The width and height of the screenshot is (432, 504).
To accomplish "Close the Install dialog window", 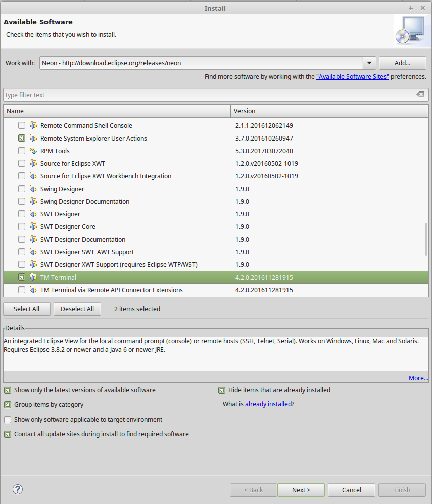I will (x=423, y=8).
